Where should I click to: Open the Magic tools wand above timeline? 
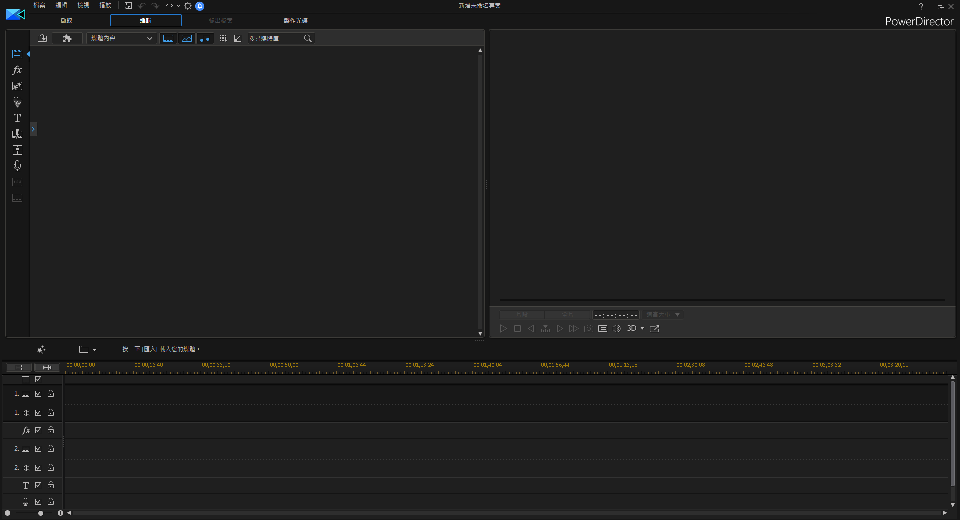41,349
